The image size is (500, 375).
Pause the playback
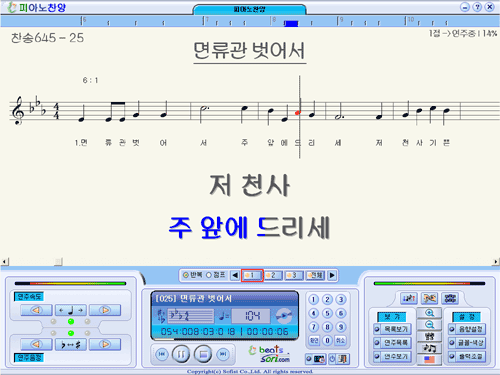click(x=181, y=354)
